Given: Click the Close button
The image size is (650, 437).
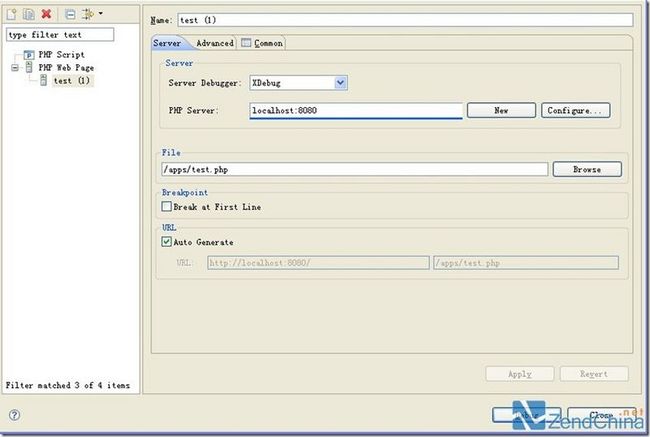Looking at the screenshot, I should coord(601,415).
